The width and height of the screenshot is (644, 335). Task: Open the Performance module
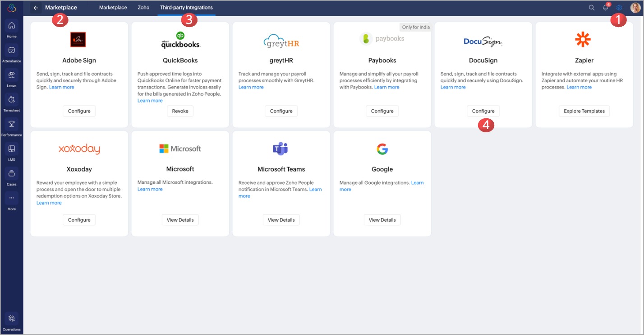point(12,127)
